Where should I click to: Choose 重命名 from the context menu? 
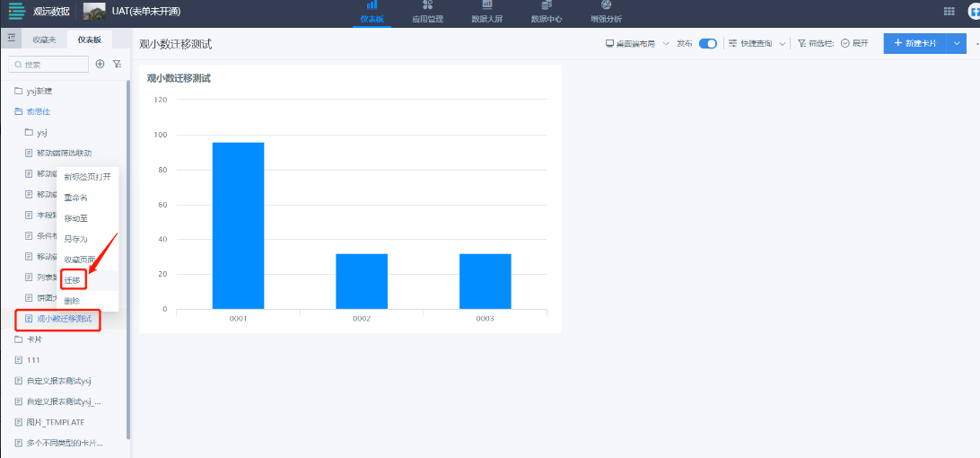coord(76,198)
